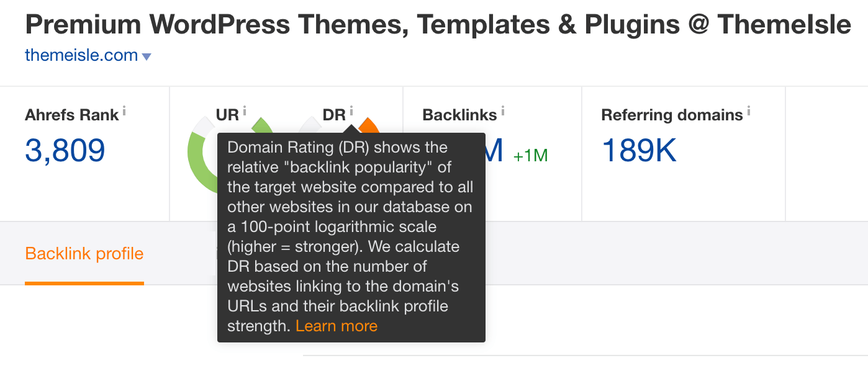This screenshot has height=366, width=868.
Task: Follow the Learn more link in the tooltip
Action: 337,325
